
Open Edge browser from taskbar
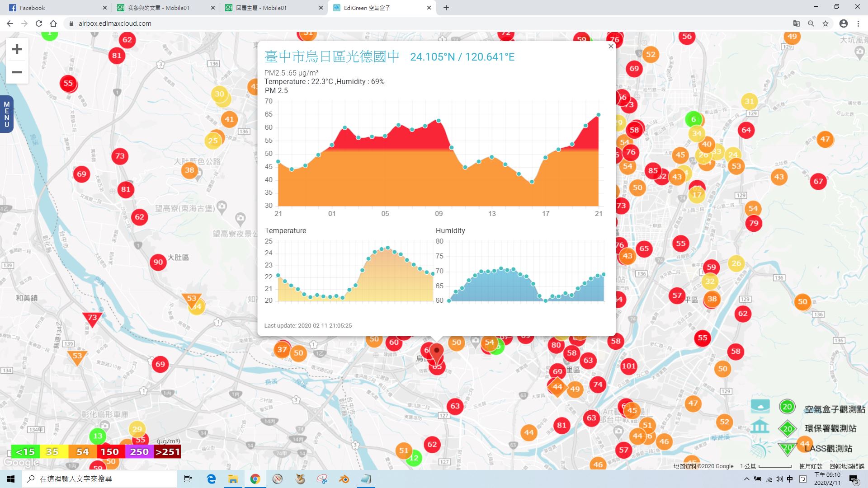coord(211,479)
